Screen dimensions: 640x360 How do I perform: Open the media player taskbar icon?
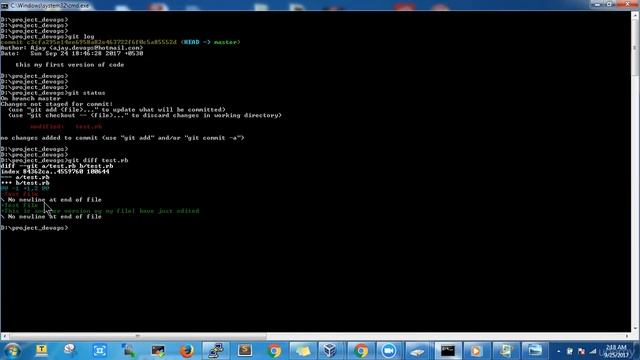point(476,351)
